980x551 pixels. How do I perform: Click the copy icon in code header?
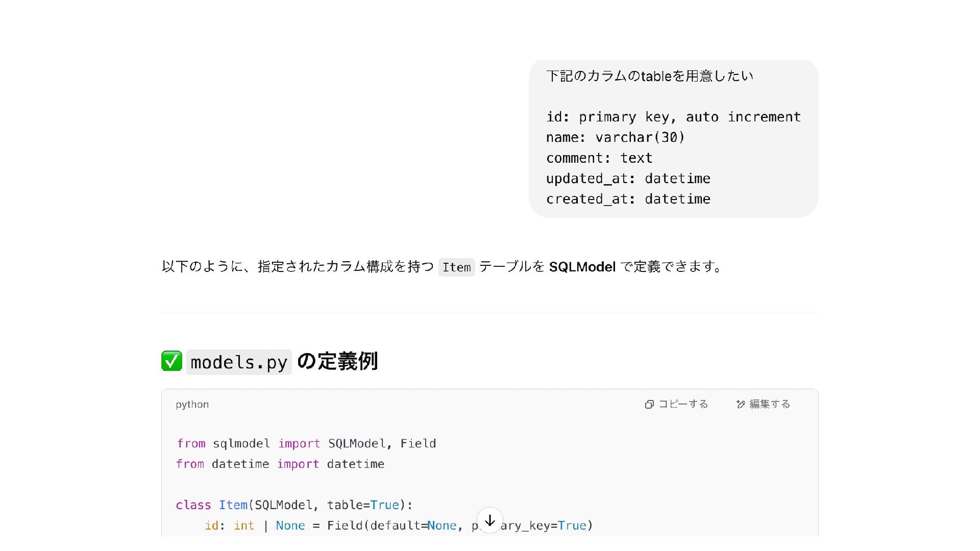pyautogui.click(x=649, y=404)
